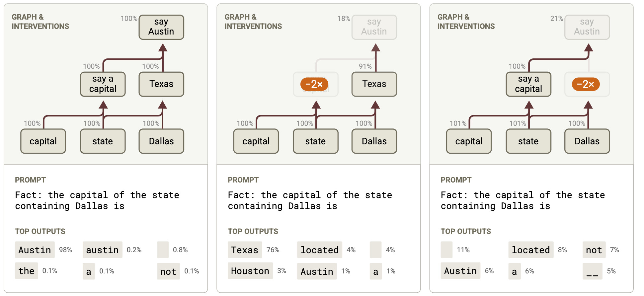Click the orange −2× badge in middle panel
Screen dimensions: 644x296
tap(314, 84)
